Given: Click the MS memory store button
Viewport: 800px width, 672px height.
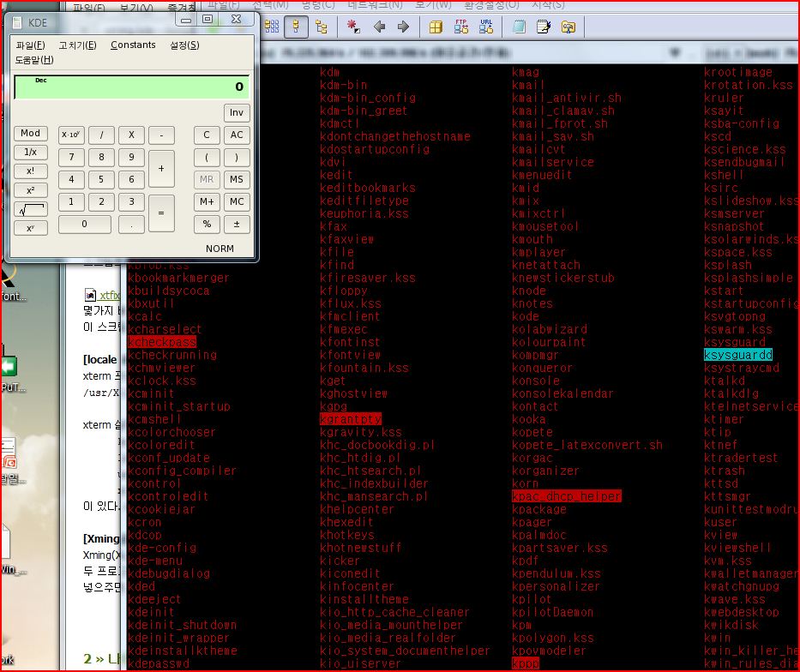Looking at the screenshot, I should click(x=237, y=179).
